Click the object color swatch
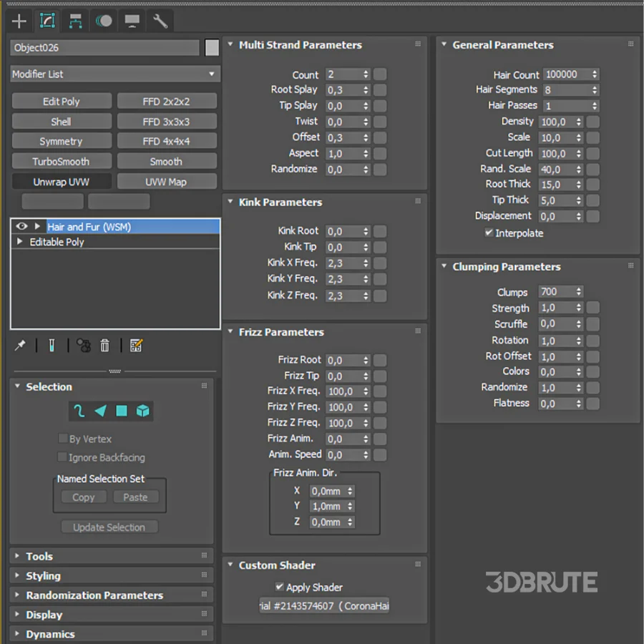The image size is (644, 644). pyautogui.click(x=212, y=48)
